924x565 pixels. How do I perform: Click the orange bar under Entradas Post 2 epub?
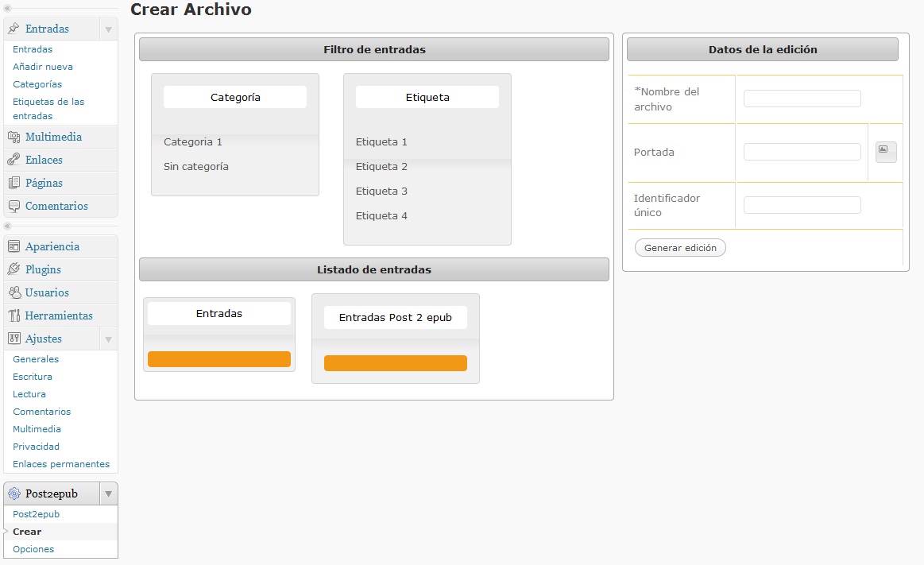[x=396, y=363]
